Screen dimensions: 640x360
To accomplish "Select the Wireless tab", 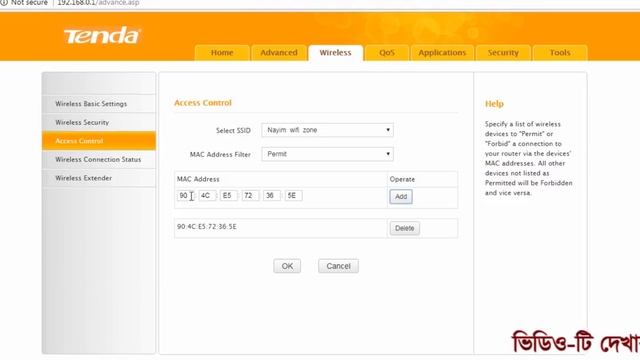I will pos(336,53).
